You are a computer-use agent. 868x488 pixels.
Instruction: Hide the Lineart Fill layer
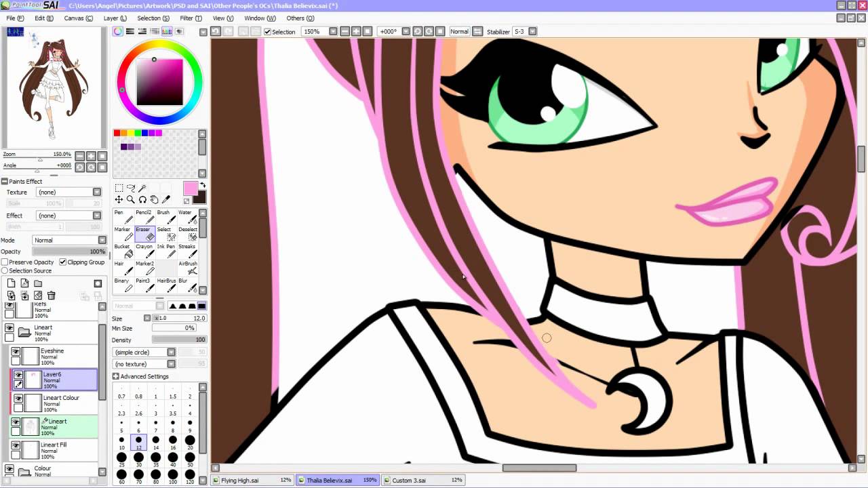[x=16, y=446]
